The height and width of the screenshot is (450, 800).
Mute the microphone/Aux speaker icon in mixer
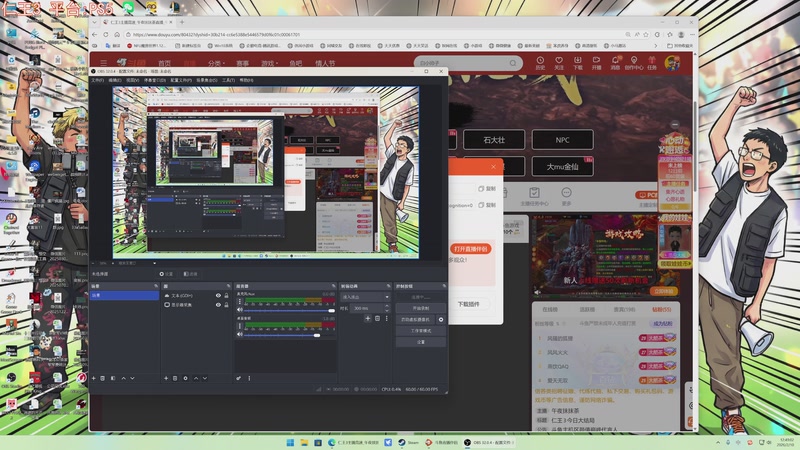240,310
